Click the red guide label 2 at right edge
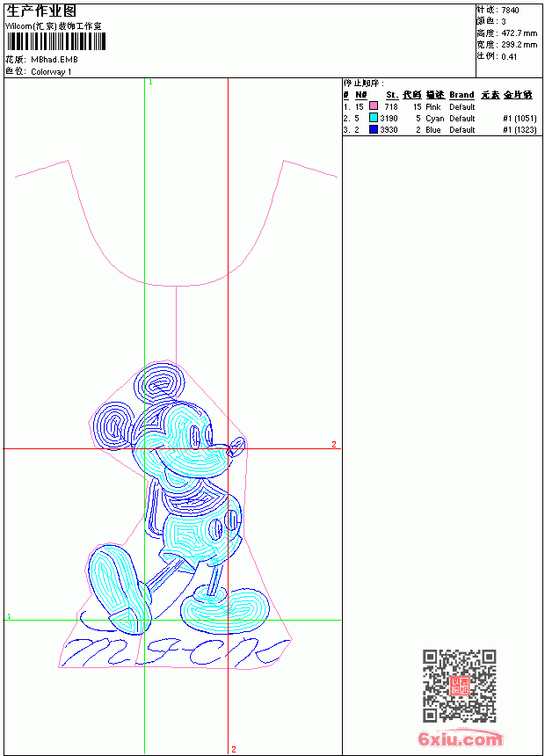Screen dimensions: 545x756 [334, 444]
